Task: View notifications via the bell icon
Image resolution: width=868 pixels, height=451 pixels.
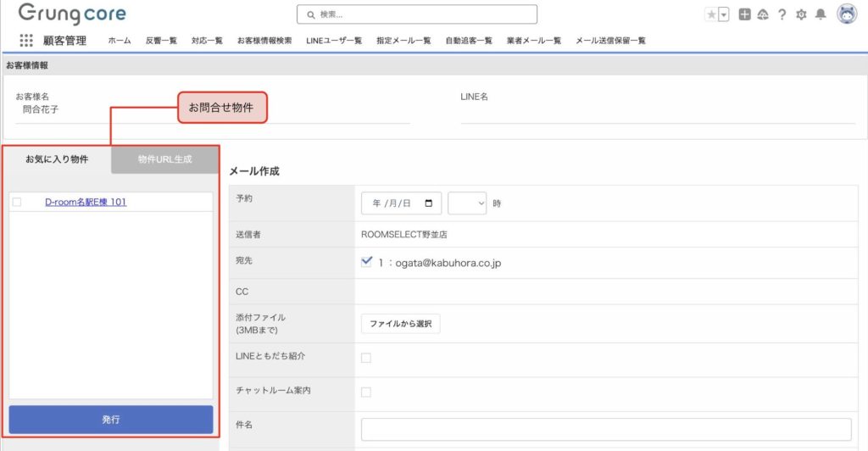Action: coord(820,14)
